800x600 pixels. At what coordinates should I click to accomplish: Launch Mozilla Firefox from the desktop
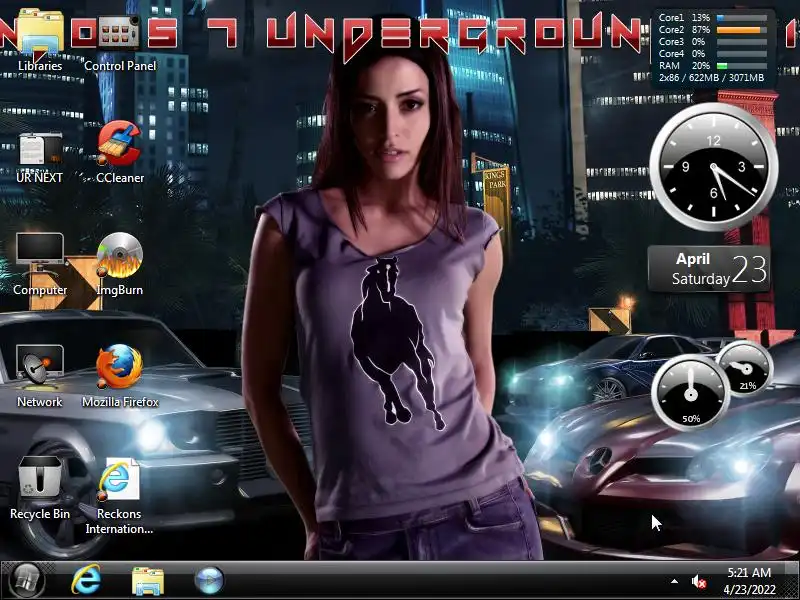(x=120, y=377)
